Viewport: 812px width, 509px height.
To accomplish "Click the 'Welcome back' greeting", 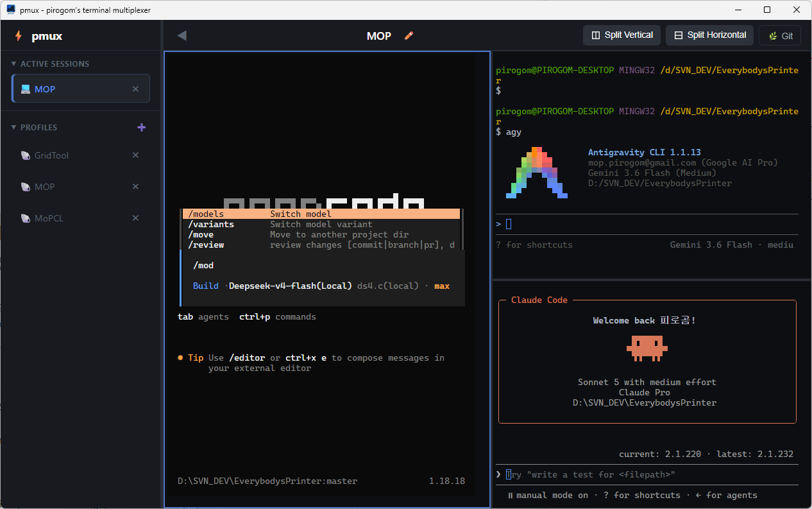I will coord(645,320).
